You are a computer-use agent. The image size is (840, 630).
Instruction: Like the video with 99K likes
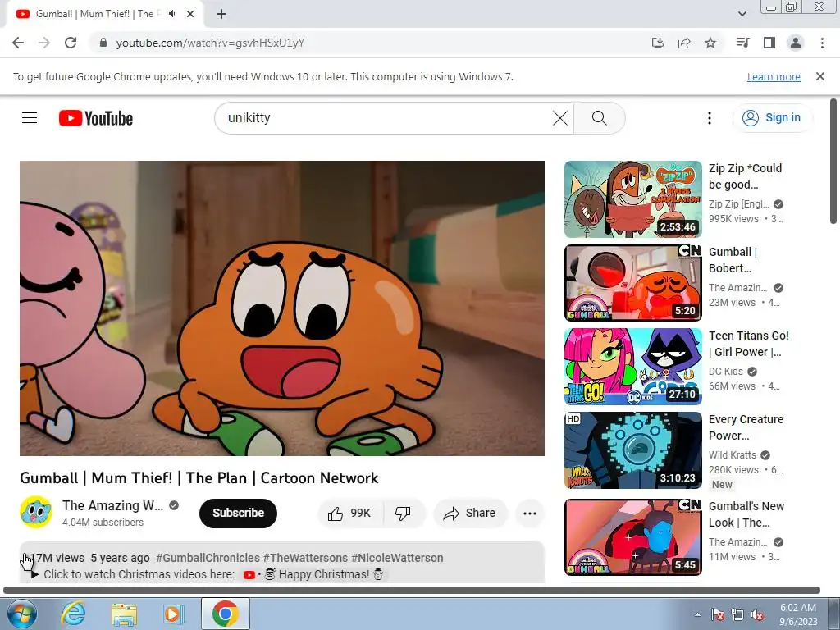tap(352, 514)
